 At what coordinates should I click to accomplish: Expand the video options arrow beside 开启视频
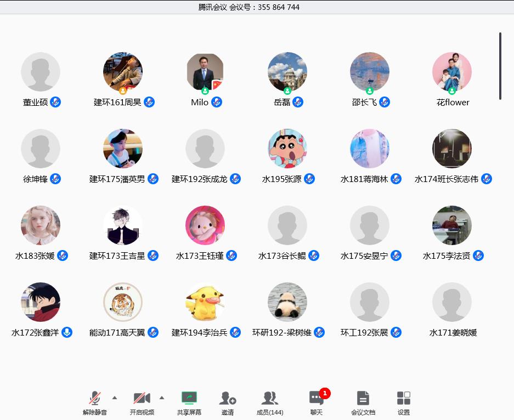[162, 398]
